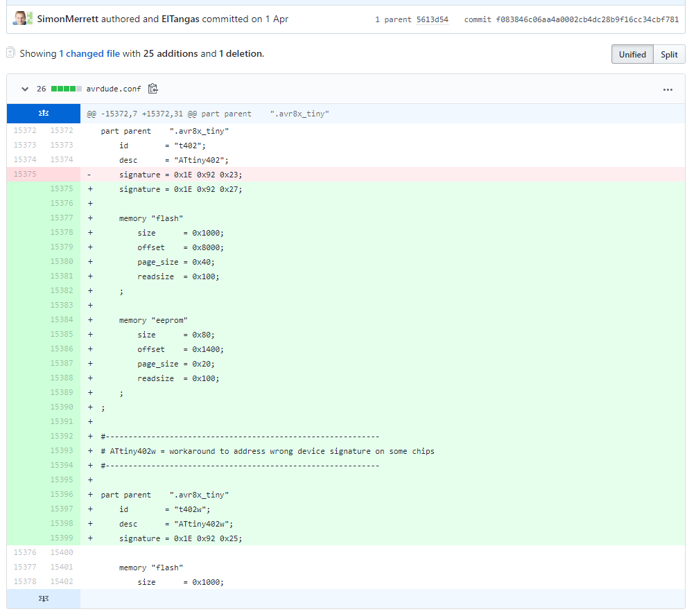Viewport: 696px width, 616px height.
Task: Go to parent commit 5613d54
Action: 432,19
